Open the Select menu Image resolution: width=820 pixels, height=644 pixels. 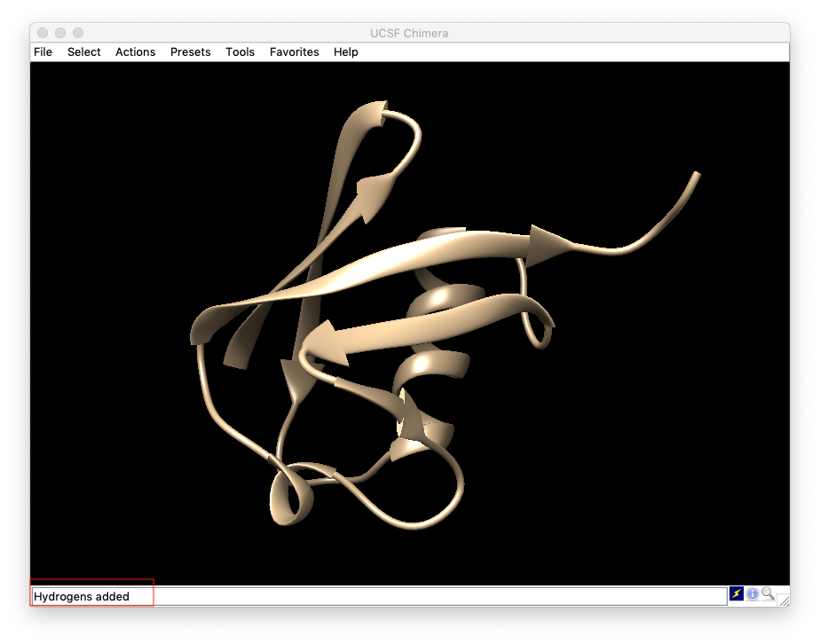tap(84, 52)
